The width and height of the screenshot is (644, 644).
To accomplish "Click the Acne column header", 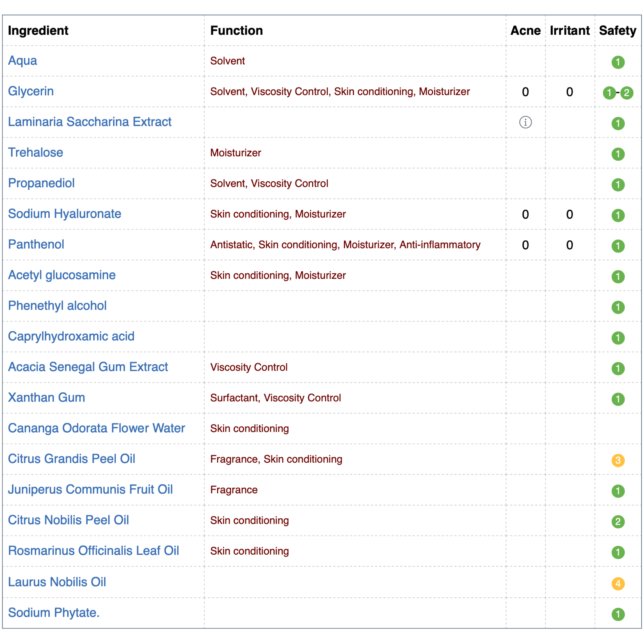I will click(x=525, y=30).
